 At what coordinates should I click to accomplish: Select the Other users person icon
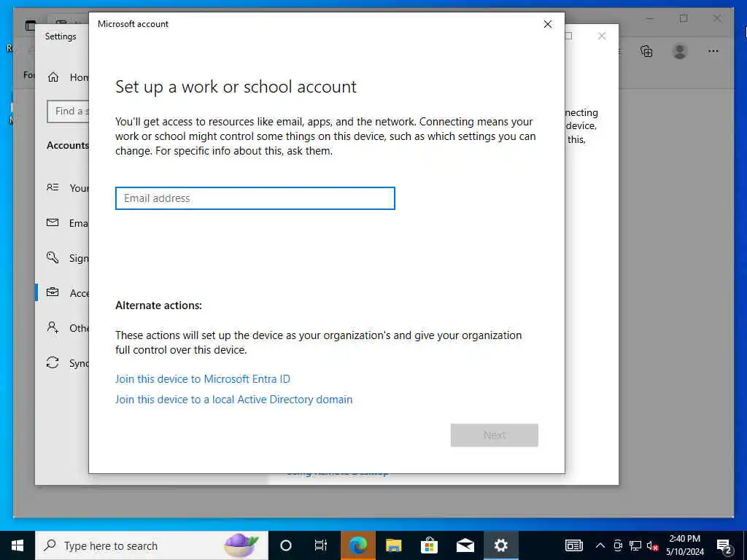tap(53, 327)
